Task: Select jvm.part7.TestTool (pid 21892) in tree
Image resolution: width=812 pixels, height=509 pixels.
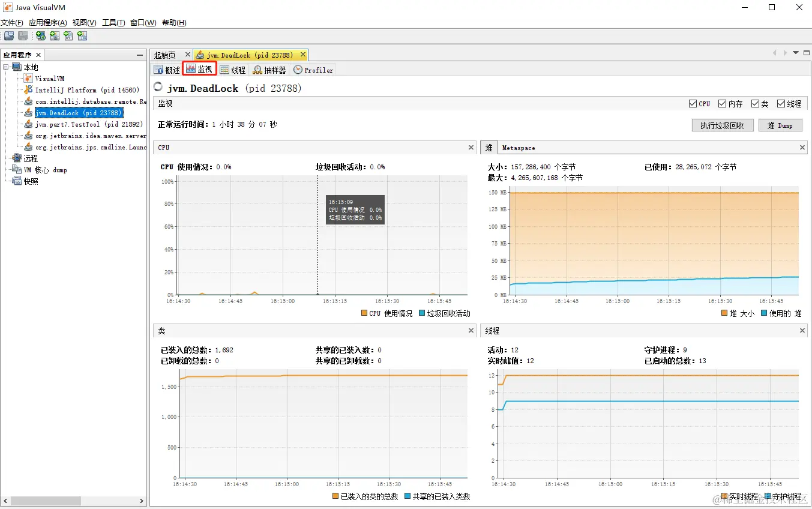Action: coord(89,124)
